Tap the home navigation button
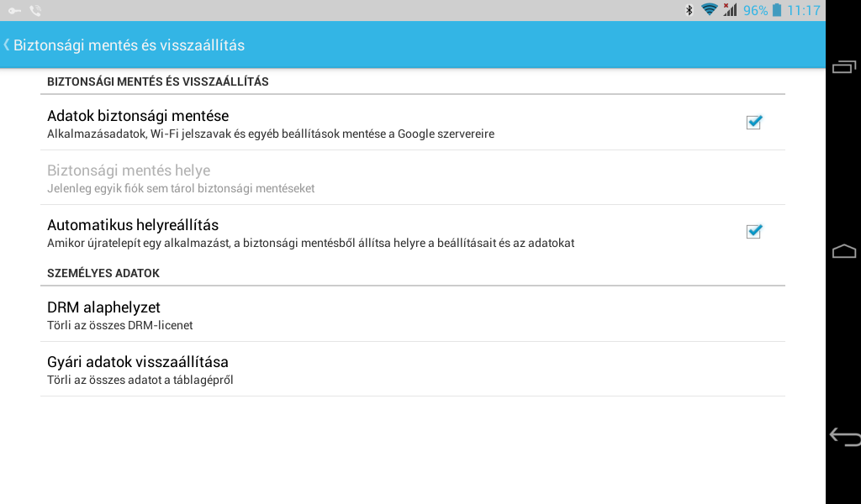The width and height of the screenshot is (861, 504). point(844,251)
